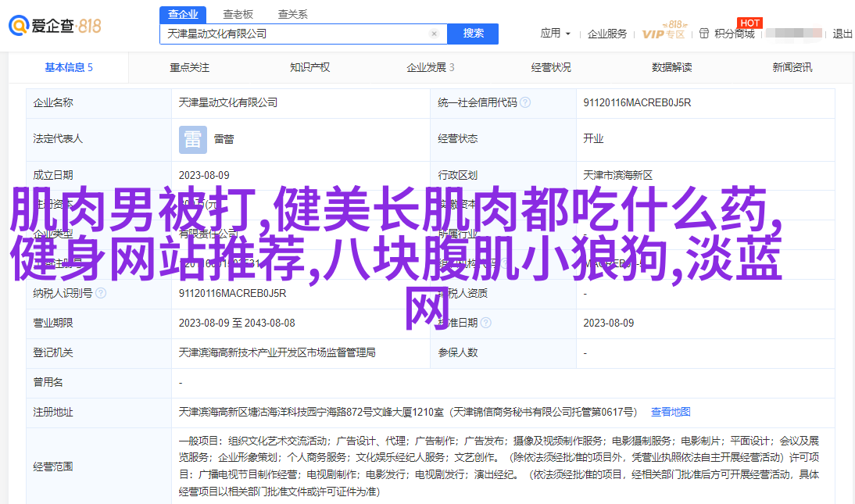Click the business scope paragraph in 经营范围 row

pyautogui.click(x=499, y=466)
